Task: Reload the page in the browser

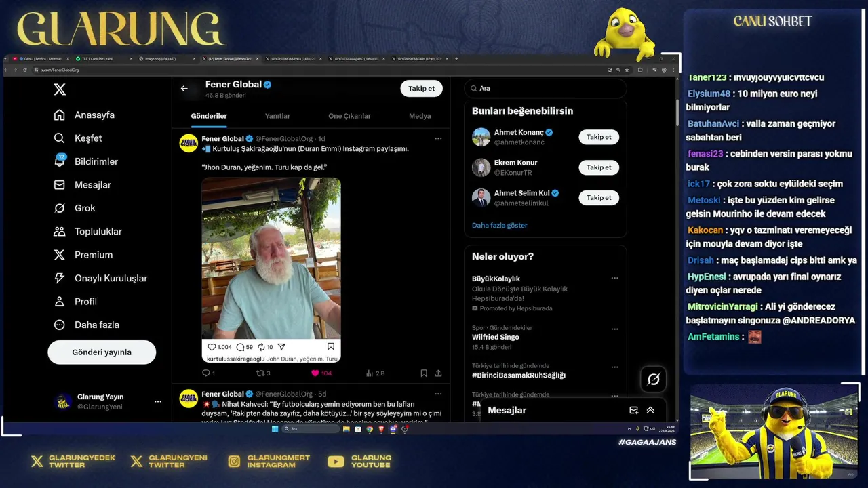Action: pyautogui.click(x=25, y=70)
